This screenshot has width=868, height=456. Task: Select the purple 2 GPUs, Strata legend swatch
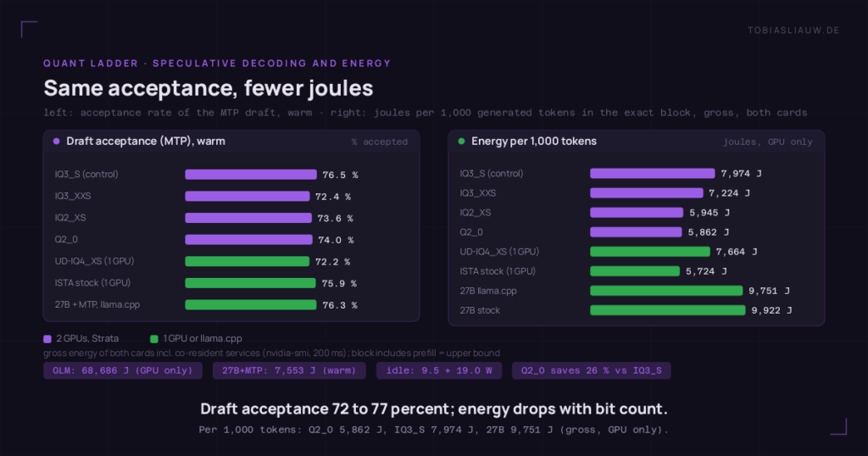coord(47,339)
